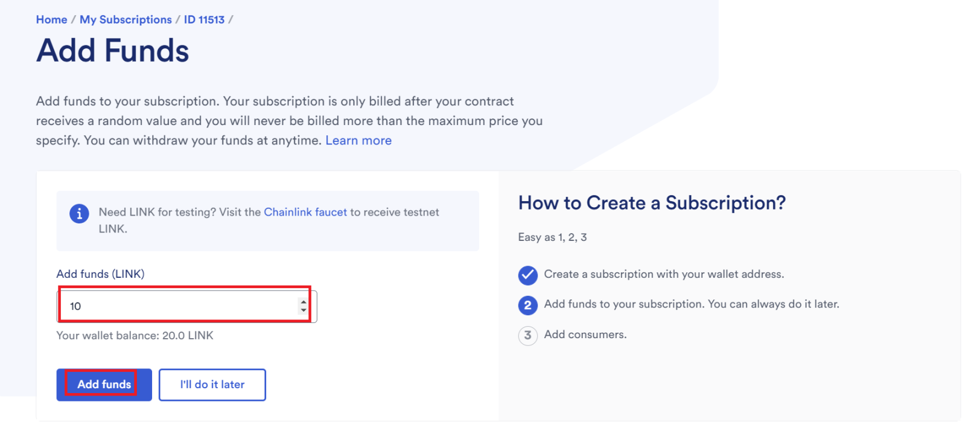
Task: Click 'How to Create a Subscription?' heading
Action: coord(652,203)
